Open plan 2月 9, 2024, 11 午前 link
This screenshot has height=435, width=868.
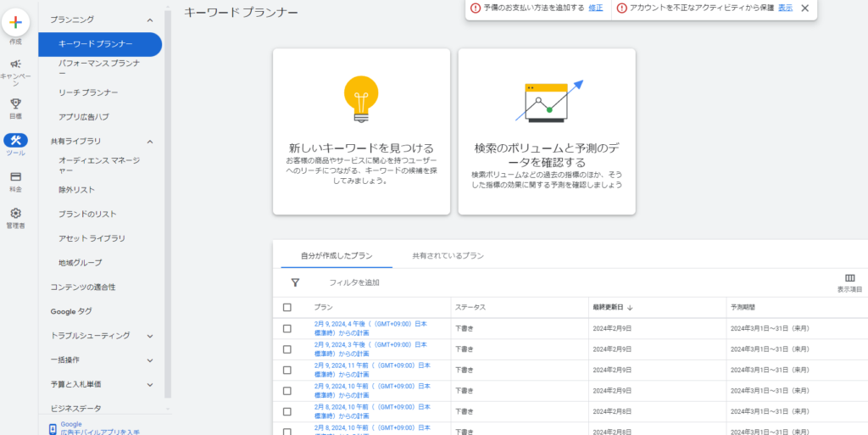pos(372,370)
